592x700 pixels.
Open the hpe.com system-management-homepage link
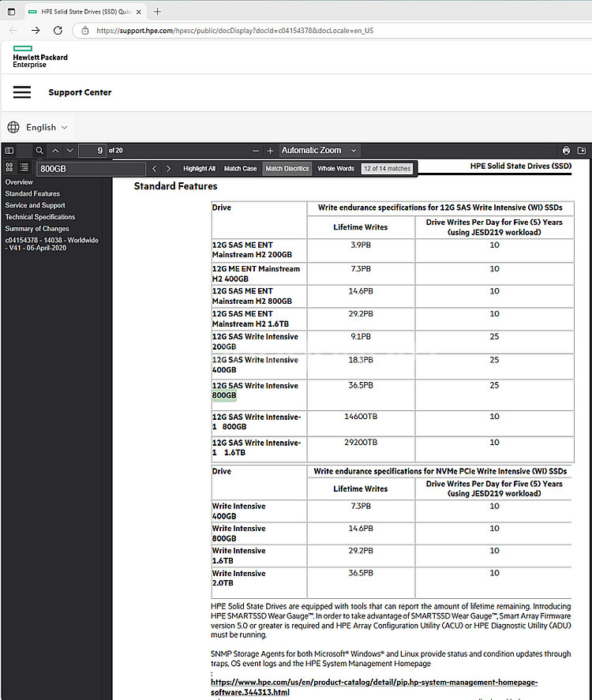374,687
